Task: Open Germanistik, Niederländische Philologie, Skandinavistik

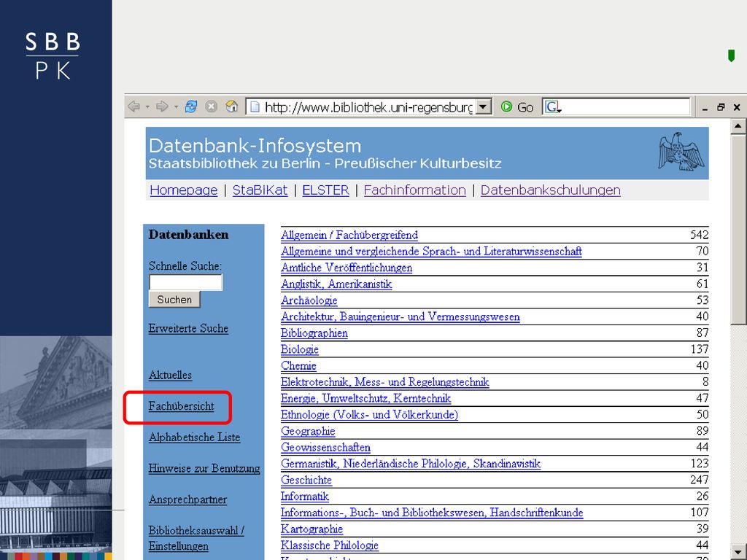Action: click(x=411, y=463)
